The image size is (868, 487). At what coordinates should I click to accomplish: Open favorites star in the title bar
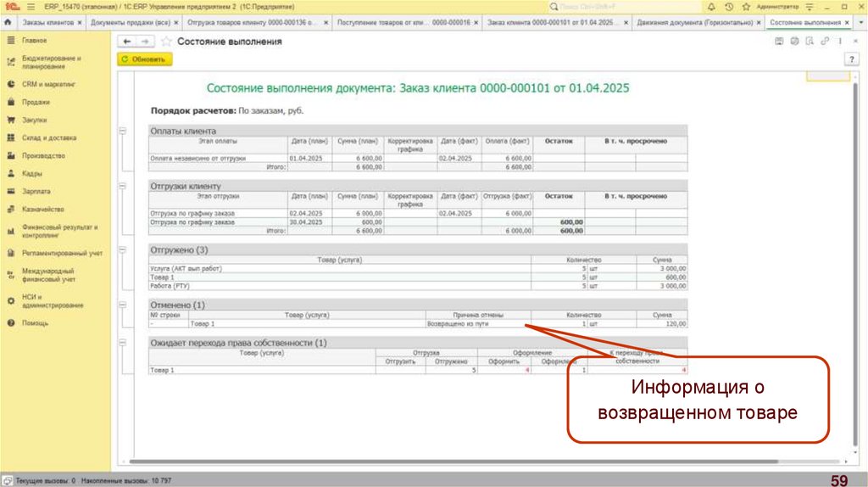click(x=746, y=7)
